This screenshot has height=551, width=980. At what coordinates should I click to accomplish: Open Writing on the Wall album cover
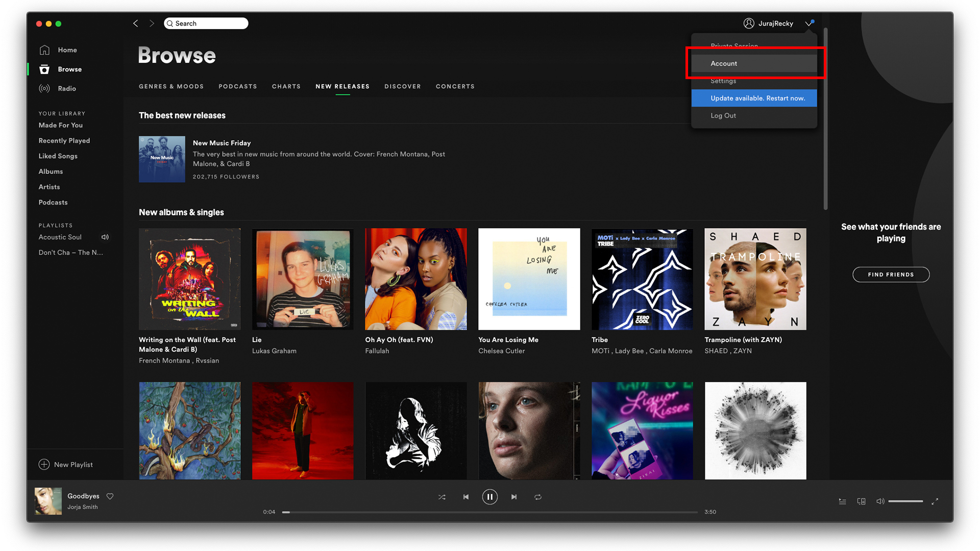point(190,279)
